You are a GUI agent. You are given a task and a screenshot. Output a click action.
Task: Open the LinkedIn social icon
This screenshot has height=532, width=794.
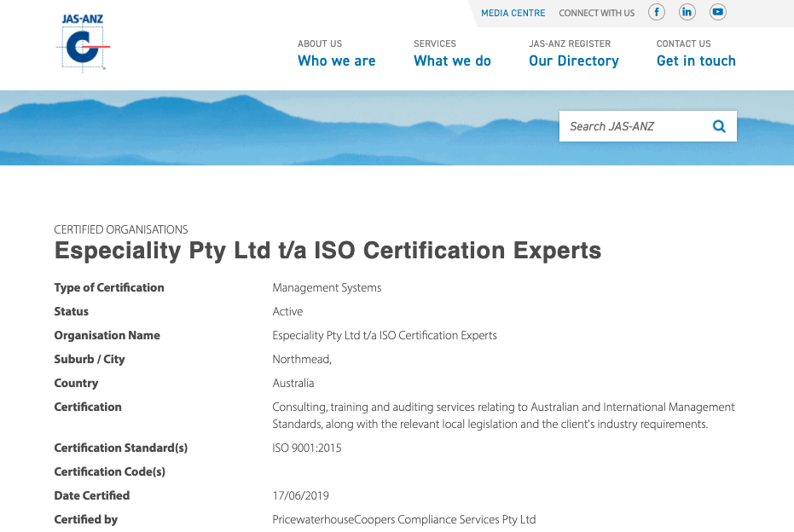click(687, 12)
